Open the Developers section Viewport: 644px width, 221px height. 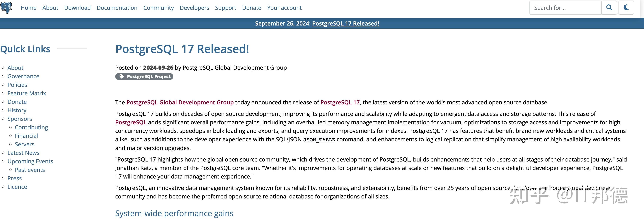(x=194, y=8)
